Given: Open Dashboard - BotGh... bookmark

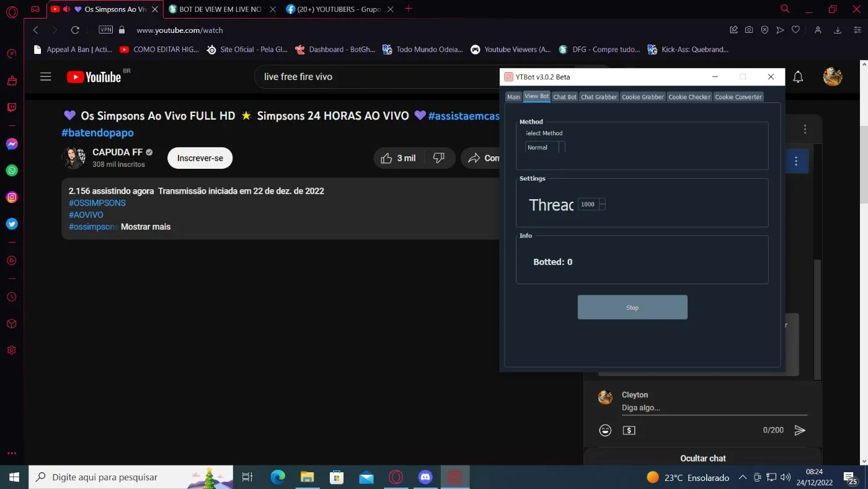Looking at the screenshot, I should [335, 50].
